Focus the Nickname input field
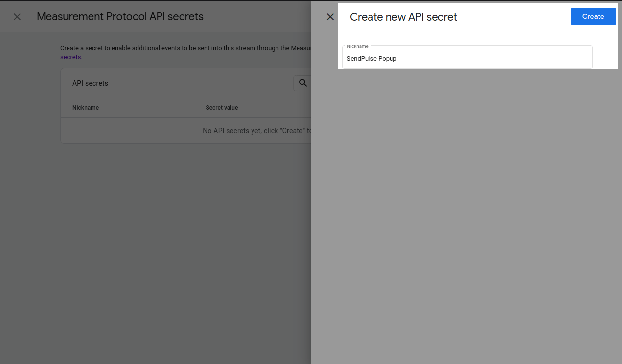622x364 pixels. point(467,58)
